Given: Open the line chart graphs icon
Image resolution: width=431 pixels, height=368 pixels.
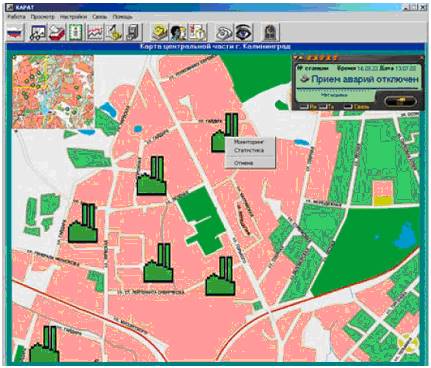Looking at the screenshot, I should click(95, 32).
